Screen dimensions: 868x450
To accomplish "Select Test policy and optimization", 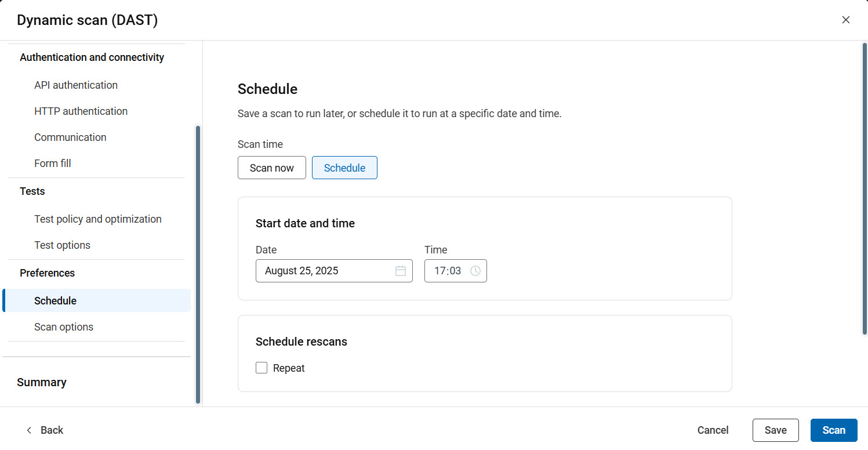I will pyautogui.click(x=97, y=219).
